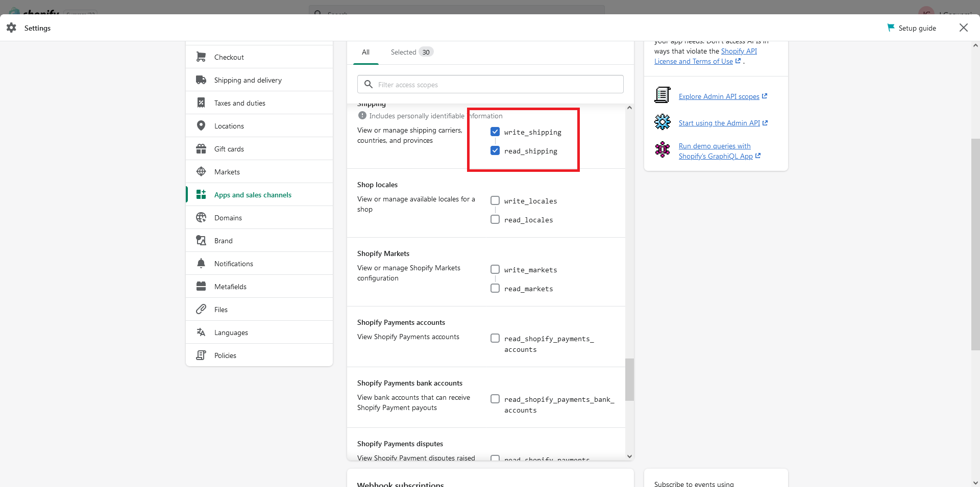Viewport: 980px width, 487px height.
Task: Enable the write_locales checkbox
Action: 495,200
